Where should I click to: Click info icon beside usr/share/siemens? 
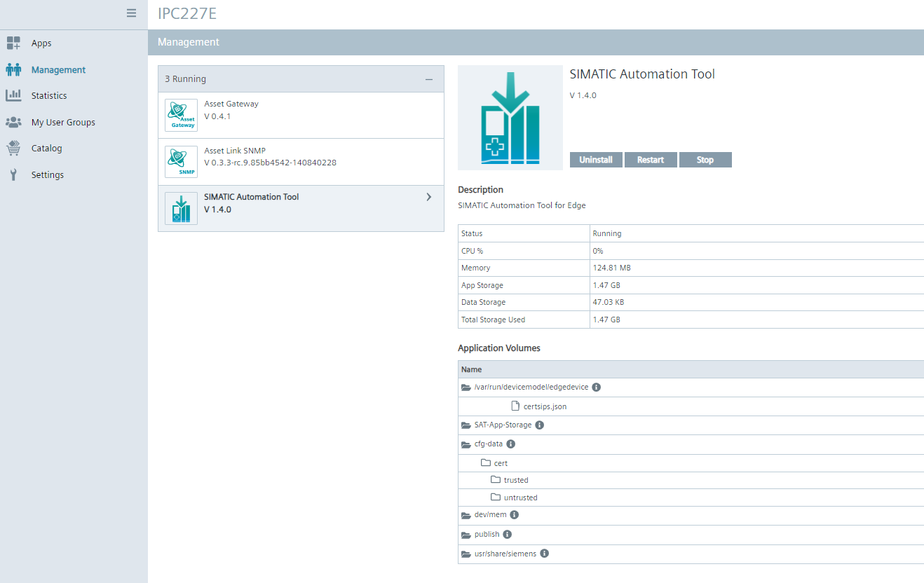pos(544,554)
